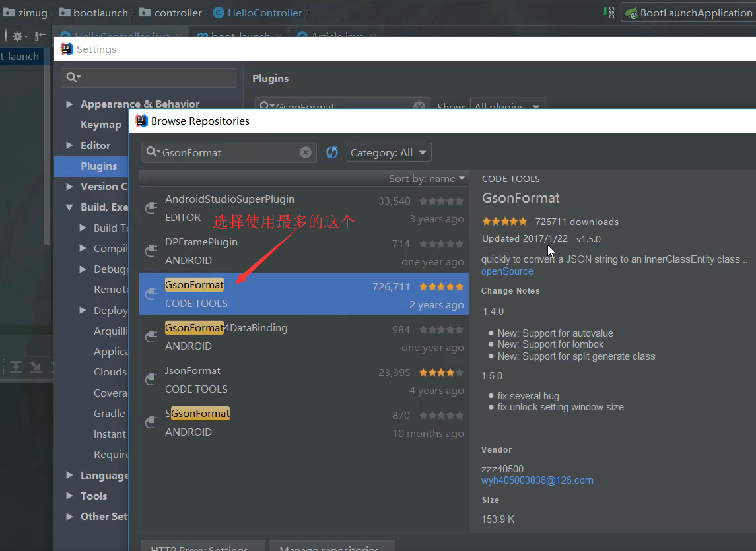Open the Category: All dropdown
This screenshot has width=756, height=551.
pos(389,153)
